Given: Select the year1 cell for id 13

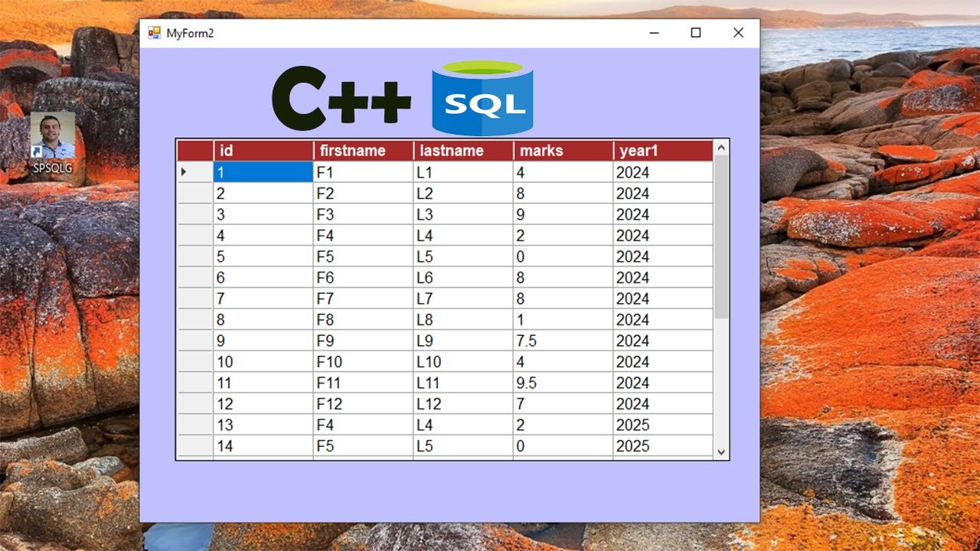Looking at the screenshot, I should [663, 425].
